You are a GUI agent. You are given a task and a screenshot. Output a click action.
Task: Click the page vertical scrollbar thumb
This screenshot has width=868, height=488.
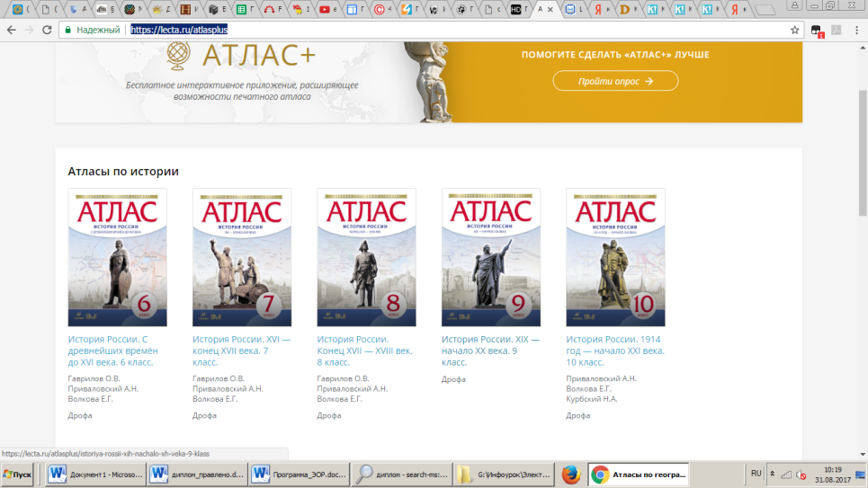[863, 154]
